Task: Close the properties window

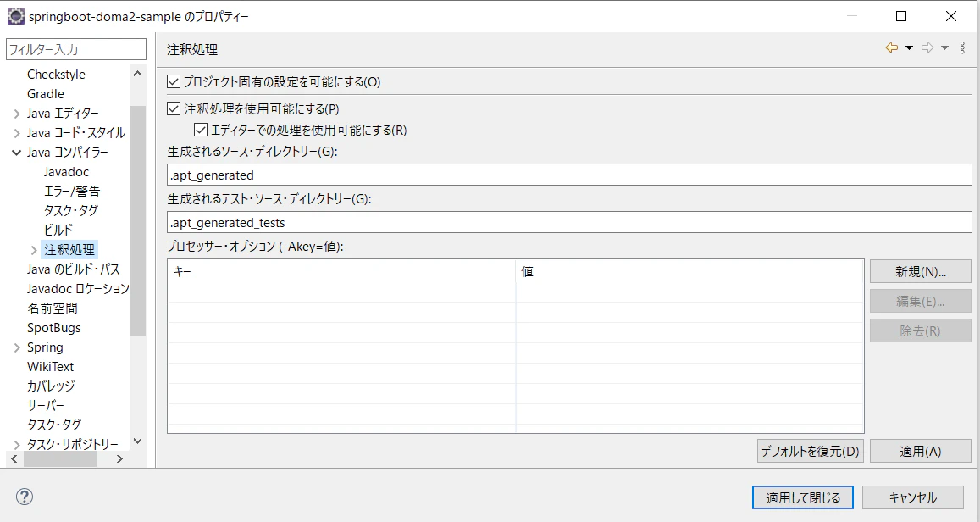Action: pos(951,16)
